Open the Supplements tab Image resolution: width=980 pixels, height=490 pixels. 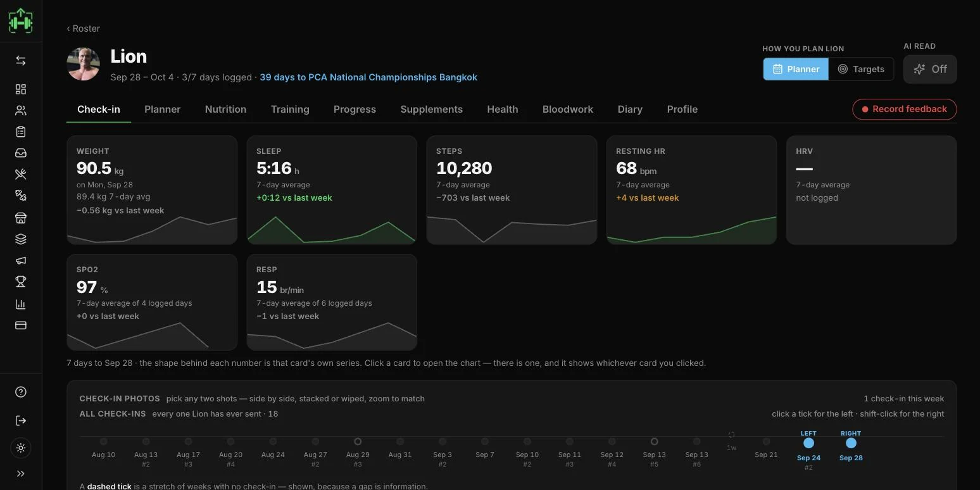pos(431,109)
